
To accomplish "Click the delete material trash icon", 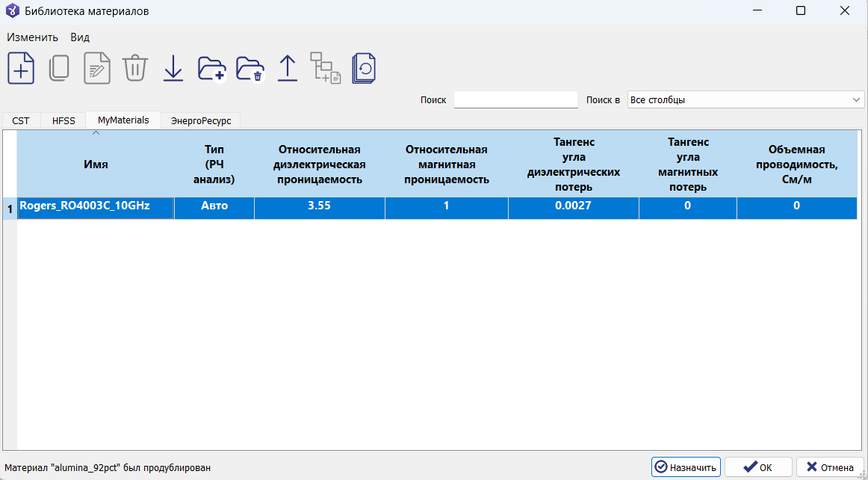I will pos(135,68).
